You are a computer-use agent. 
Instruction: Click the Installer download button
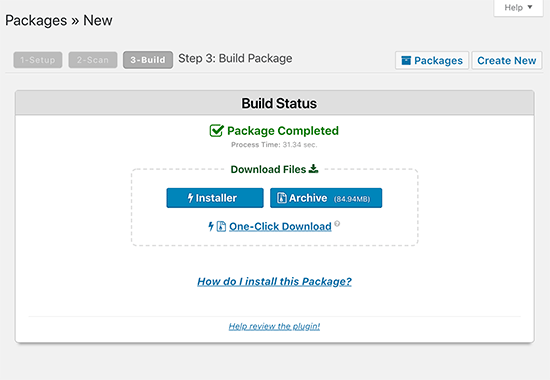(x=215, y=198)
